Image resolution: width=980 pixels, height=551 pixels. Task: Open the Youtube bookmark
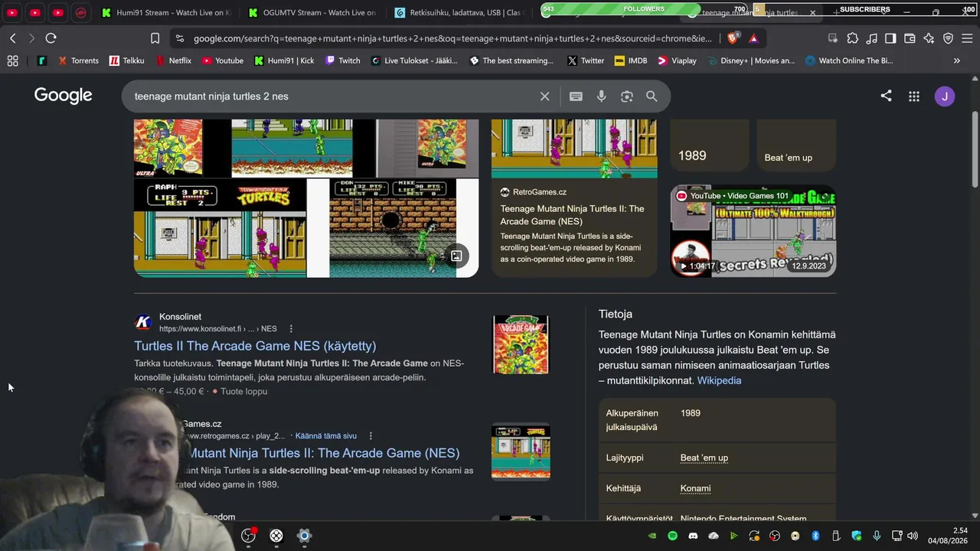click(223, 60)
